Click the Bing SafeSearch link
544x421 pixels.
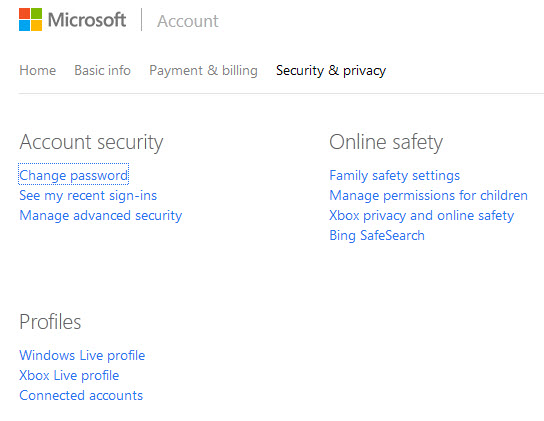[x=377, y=236]
